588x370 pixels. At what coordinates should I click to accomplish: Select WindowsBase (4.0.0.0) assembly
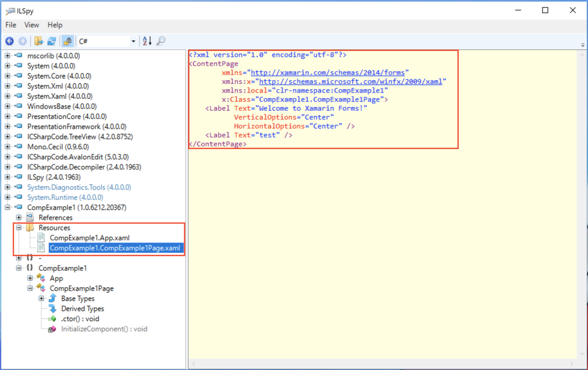62,106
